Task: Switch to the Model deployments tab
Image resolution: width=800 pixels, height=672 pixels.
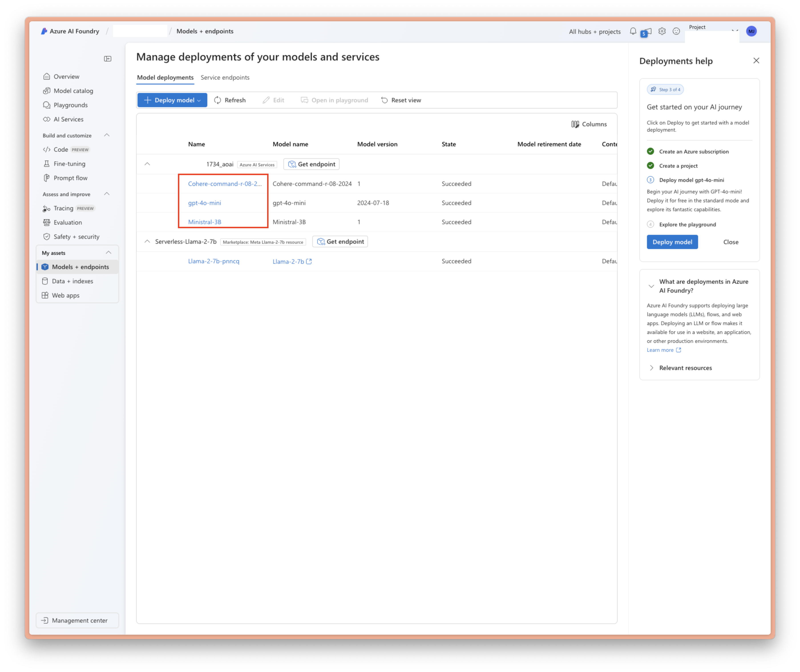Action: point(165,77)
